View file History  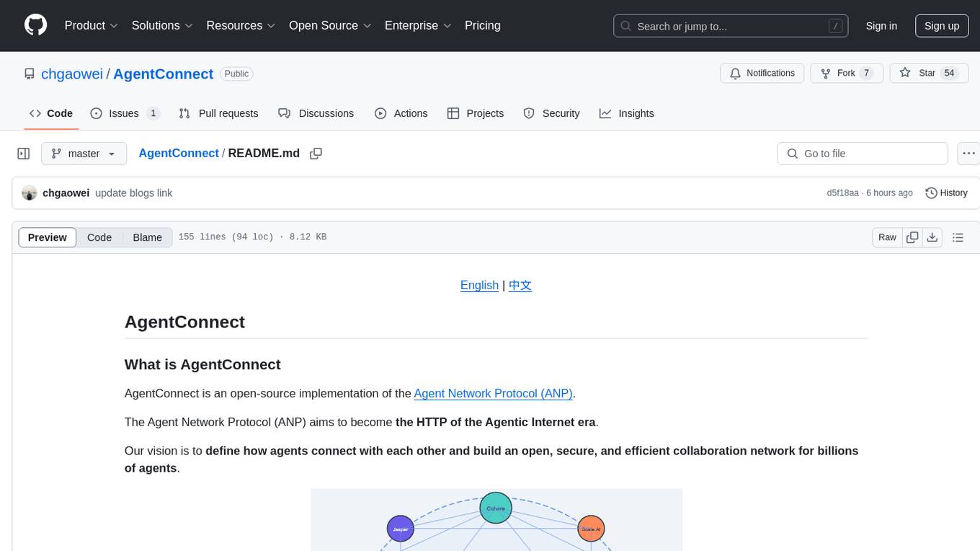(x=946, y=193)
